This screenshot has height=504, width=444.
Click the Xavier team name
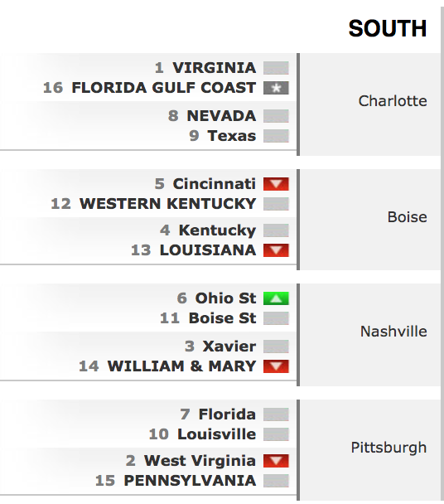point(229,346)
